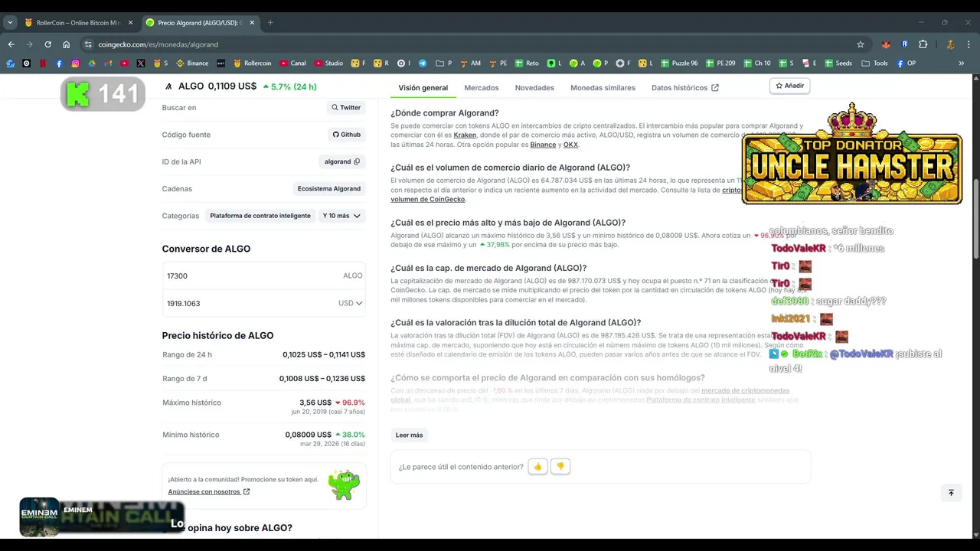Click the address bar URL

(x=158, y=44)
